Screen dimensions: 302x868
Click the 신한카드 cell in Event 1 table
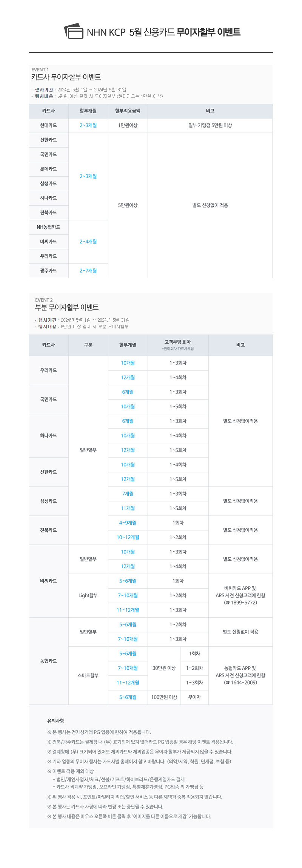coord(48,140)
